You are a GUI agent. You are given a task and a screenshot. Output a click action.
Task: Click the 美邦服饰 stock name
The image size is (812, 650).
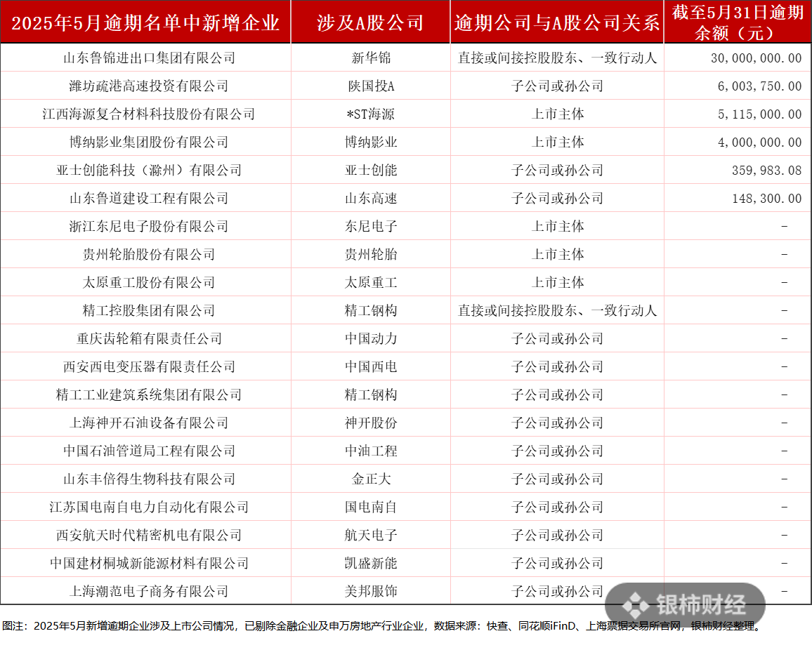[370, 591]
